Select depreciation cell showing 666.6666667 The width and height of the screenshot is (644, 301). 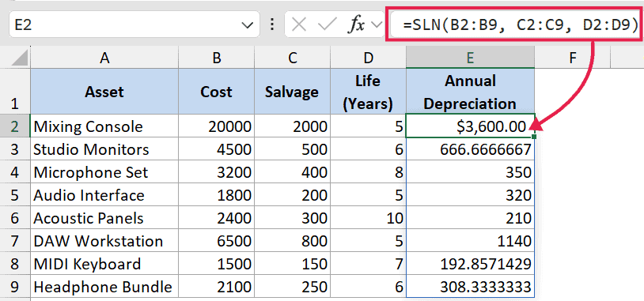470,149
